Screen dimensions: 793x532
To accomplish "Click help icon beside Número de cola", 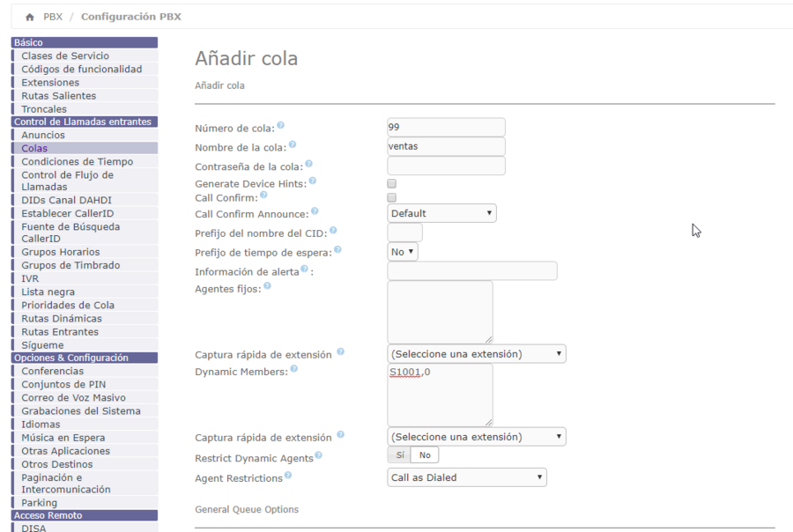I will pos(281,126).
